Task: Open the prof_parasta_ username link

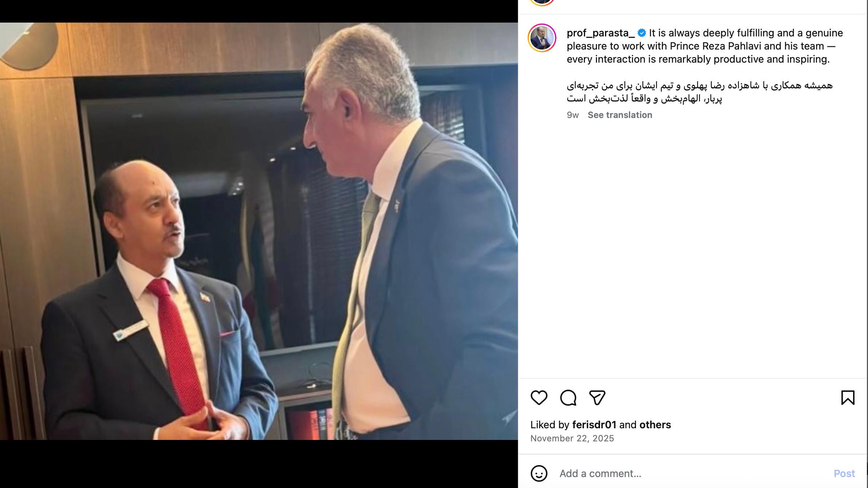Action: [601, 33]
